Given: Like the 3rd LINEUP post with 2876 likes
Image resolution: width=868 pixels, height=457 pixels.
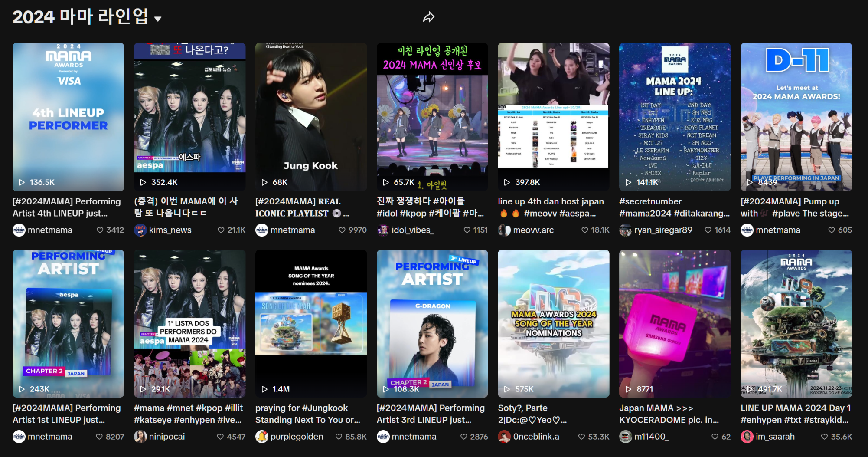Looking at the screenshot, I should (464, 437).
